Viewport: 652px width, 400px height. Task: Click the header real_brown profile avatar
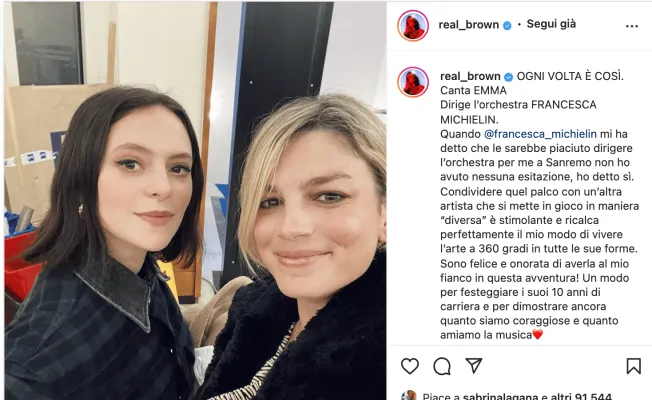pyautogui.click(x=413, y=26)
